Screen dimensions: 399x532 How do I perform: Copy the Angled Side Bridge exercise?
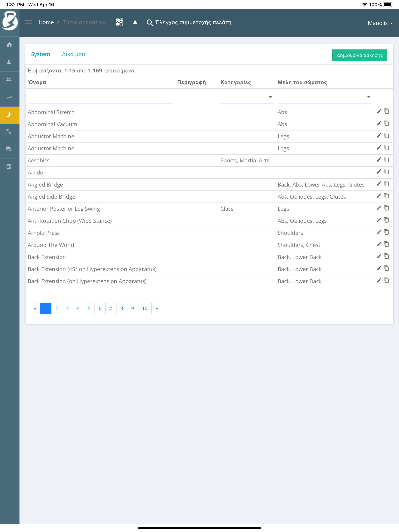387,196
